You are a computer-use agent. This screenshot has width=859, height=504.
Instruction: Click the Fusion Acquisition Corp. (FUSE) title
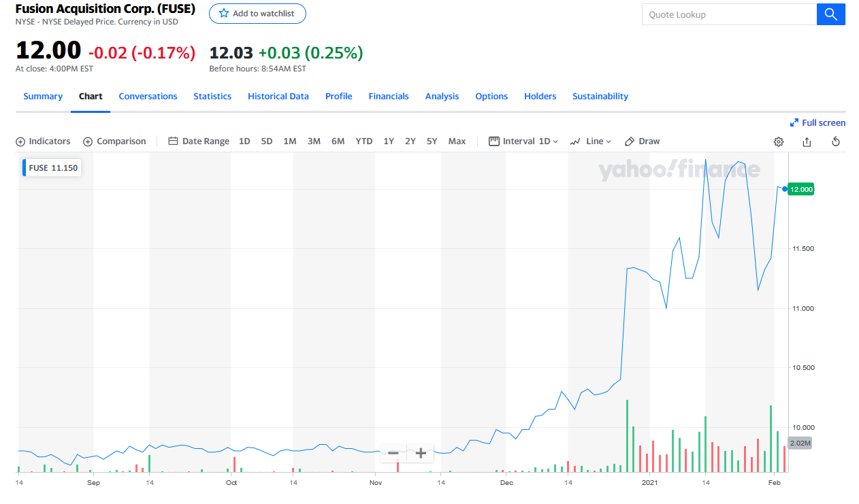106,10
